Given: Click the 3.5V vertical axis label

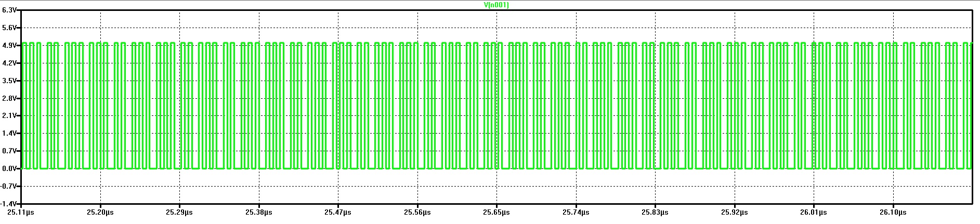Looking at the screenshot, I should [10, 81].
